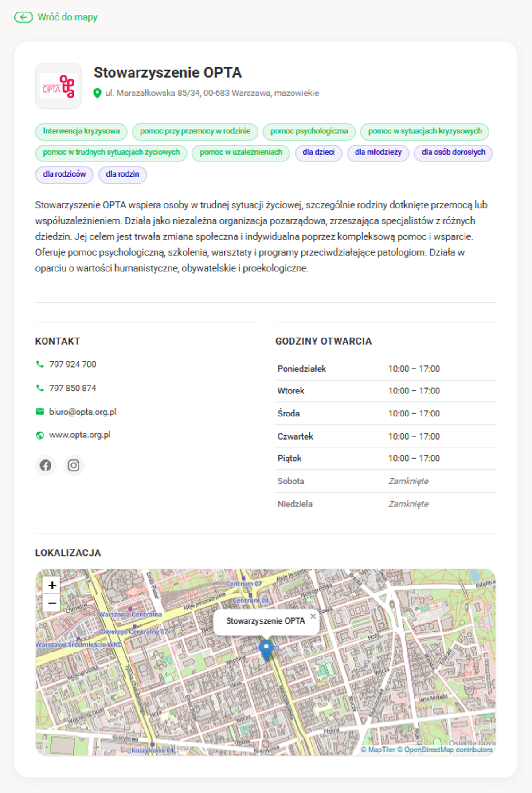The image size is (532, 793).
Task: Click the Stowarzyszenie OPTA page title
Action: coord(168,73)
